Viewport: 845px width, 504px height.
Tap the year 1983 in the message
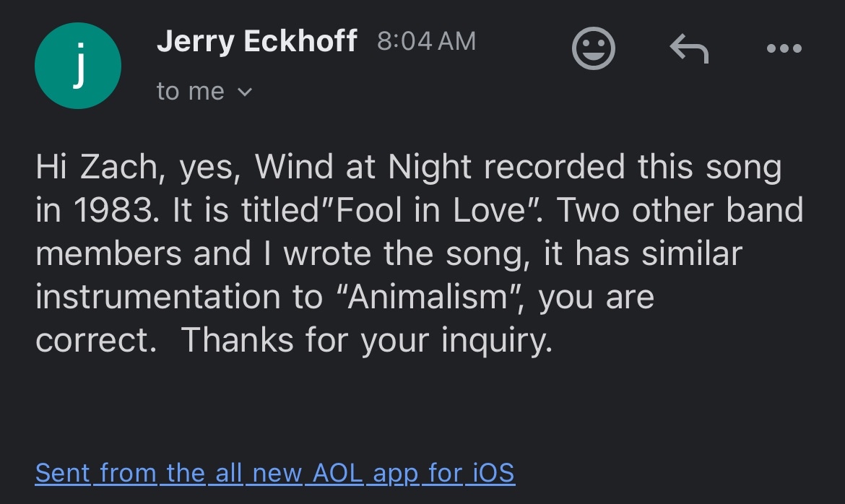(113, 209)
